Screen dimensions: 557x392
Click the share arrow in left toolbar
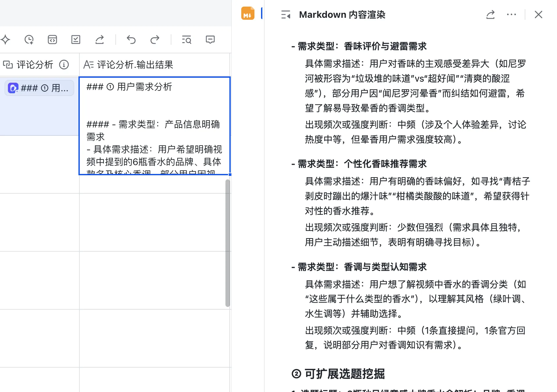pyautogui.click(x=100, y=40)
